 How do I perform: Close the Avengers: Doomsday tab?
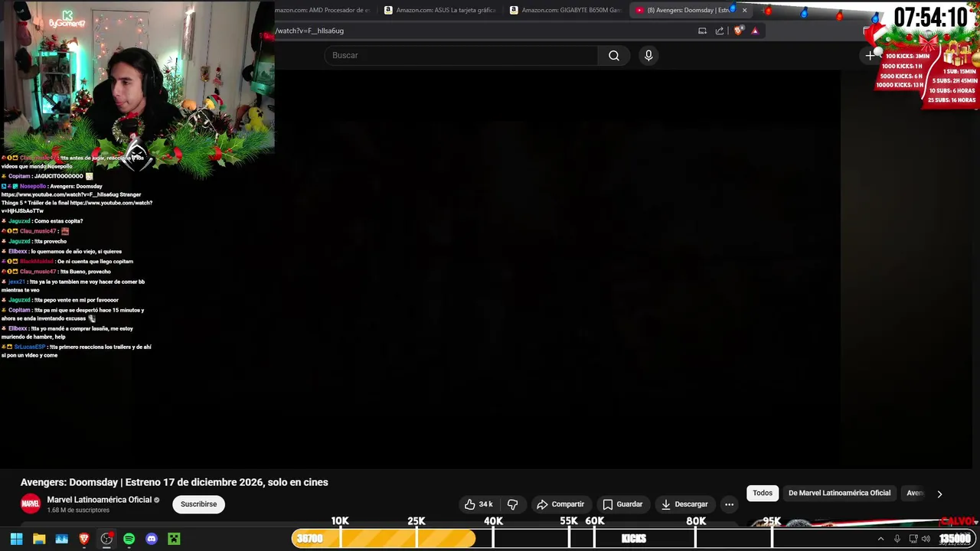[x=744, y=10]
